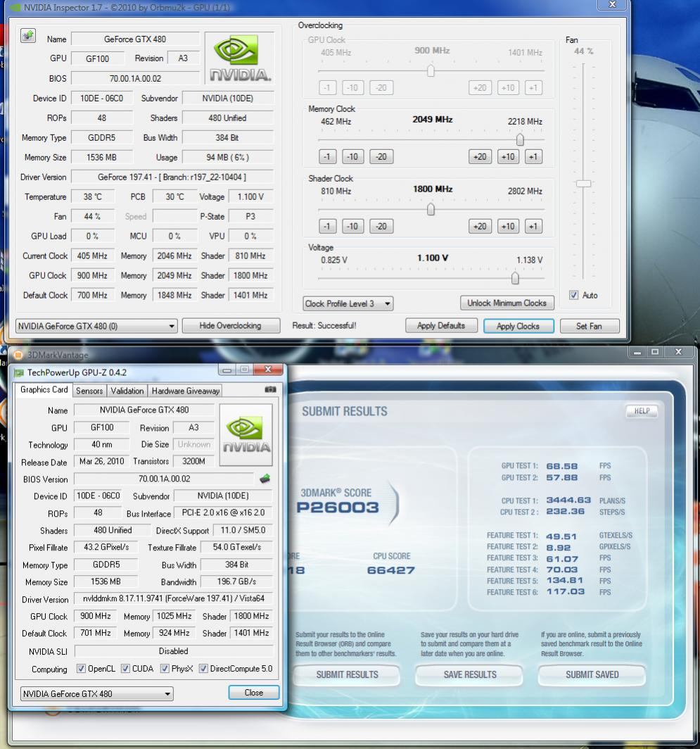The width and height of the screenshot is (700, 749).
Task: Click the BIOS Version field in GPU-Z
Action: 164,479
